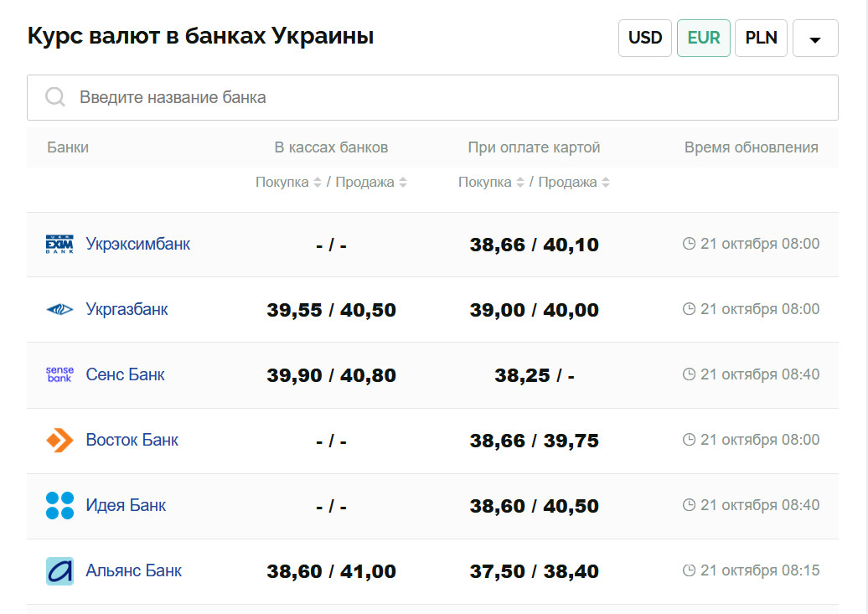Open the Сенс Банк link

[125, 374]
